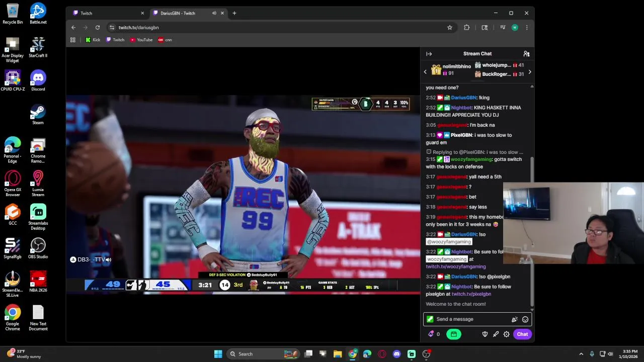Viewport: 644px width, 362px height.
Task: Open Discord from the taskbar
Action: (x=396, y=354)
